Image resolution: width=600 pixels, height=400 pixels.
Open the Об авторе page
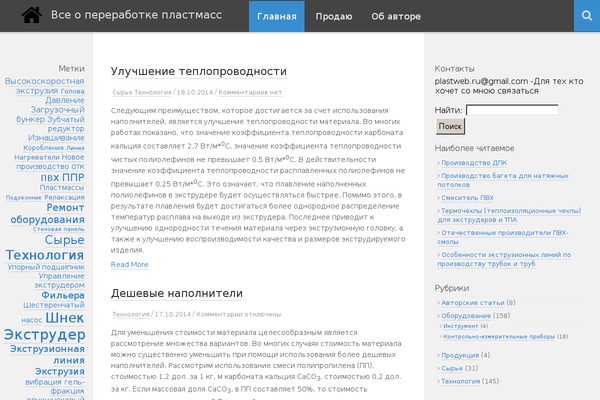(396, 16)
